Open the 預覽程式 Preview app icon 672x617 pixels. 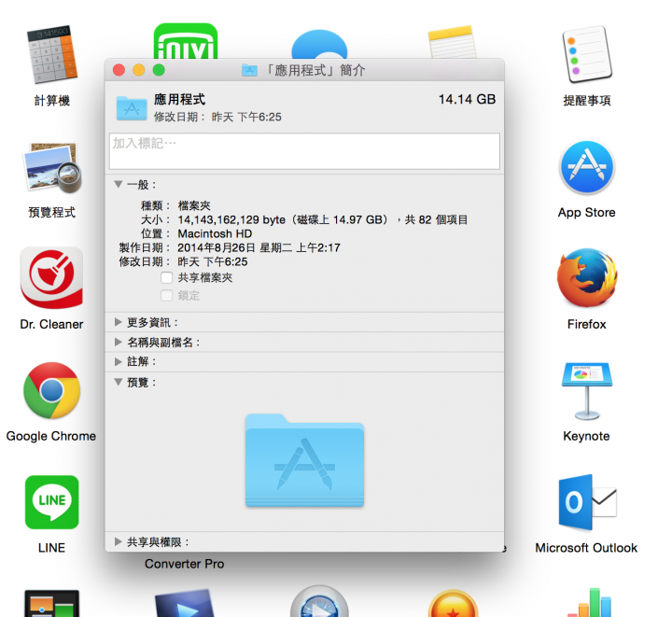[52, 167]
